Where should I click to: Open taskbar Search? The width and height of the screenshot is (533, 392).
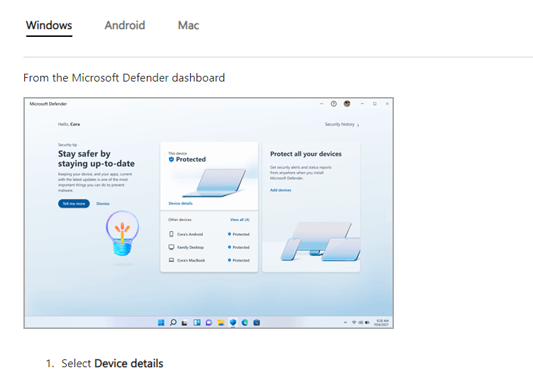click(173, 323)
